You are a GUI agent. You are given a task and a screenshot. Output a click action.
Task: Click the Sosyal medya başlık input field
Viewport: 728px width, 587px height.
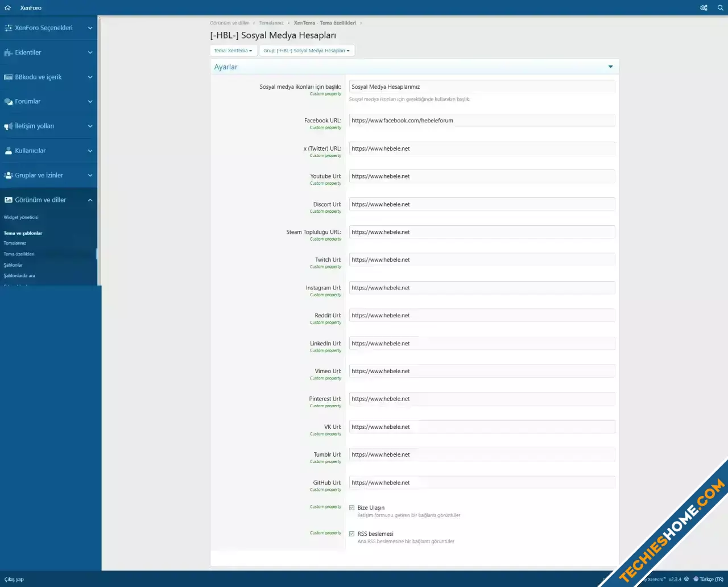(x=482, y=87)
